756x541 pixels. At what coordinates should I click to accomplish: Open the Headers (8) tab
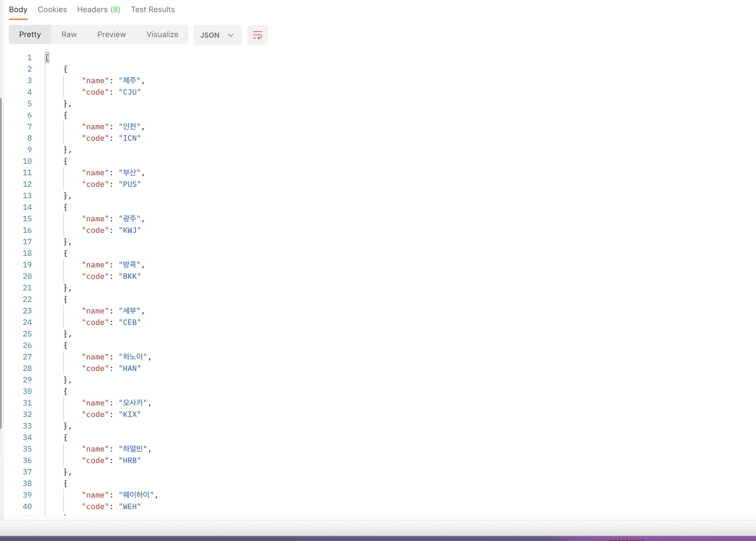[x=98, y=9]
